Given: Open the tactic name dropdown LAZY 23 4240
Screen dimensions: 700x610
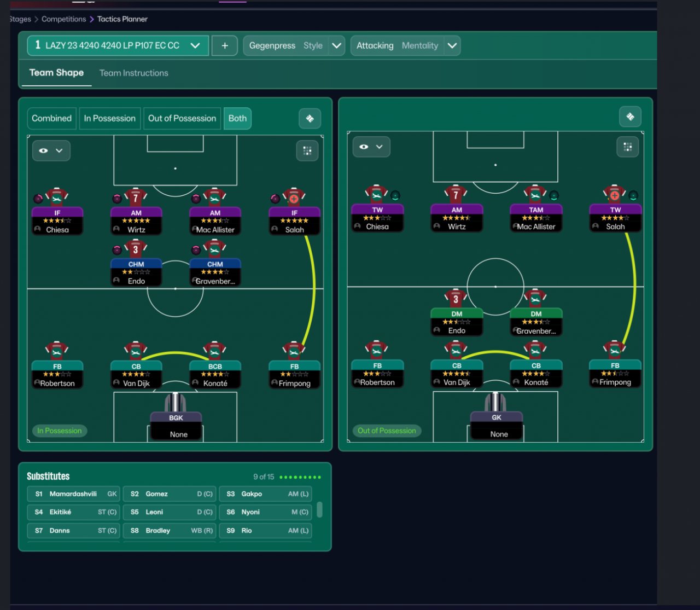Looking at the screenshot, I should [118, 45].
